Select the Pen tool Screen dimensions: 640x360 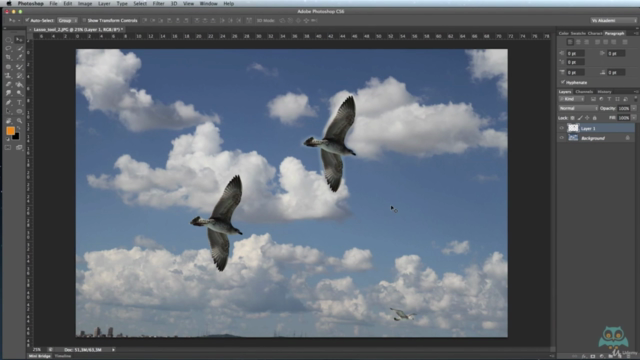[x=9, y=102]
